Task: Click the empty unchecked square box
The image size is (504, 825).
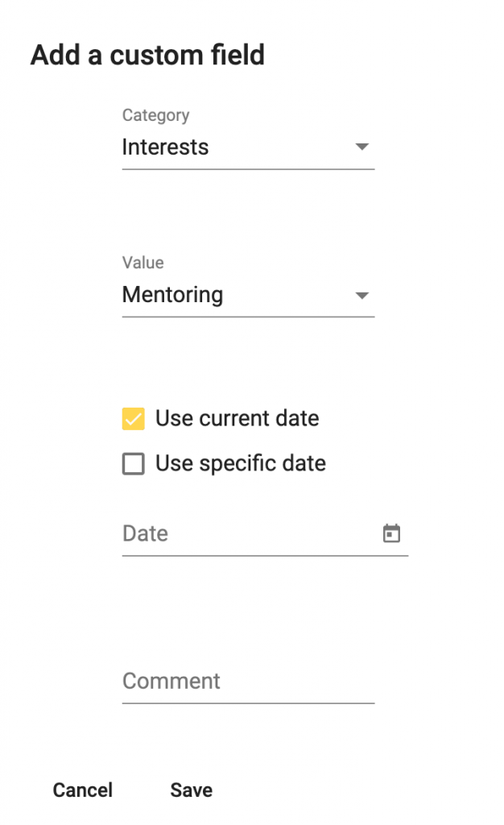Action: [134, 464]
